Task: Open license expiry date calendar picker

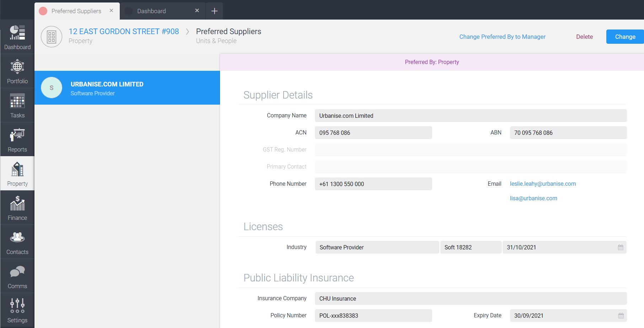Action: [620, 247]
